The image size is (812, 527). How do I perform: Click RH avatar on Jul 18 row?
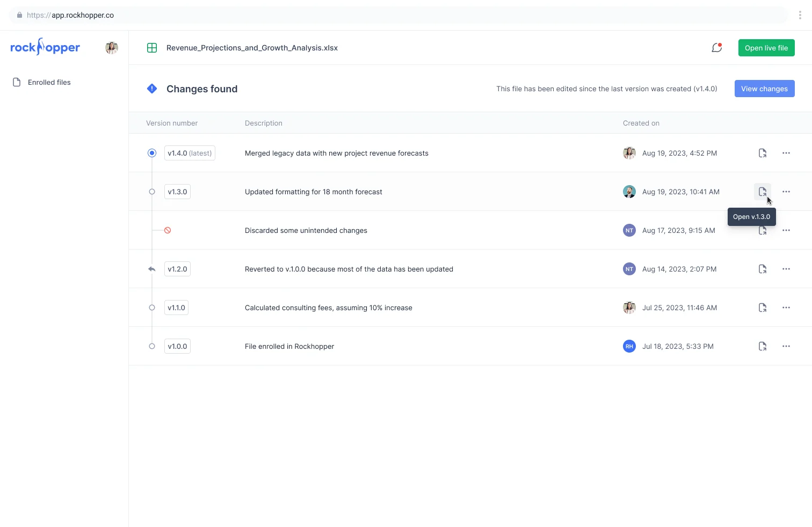629,346
